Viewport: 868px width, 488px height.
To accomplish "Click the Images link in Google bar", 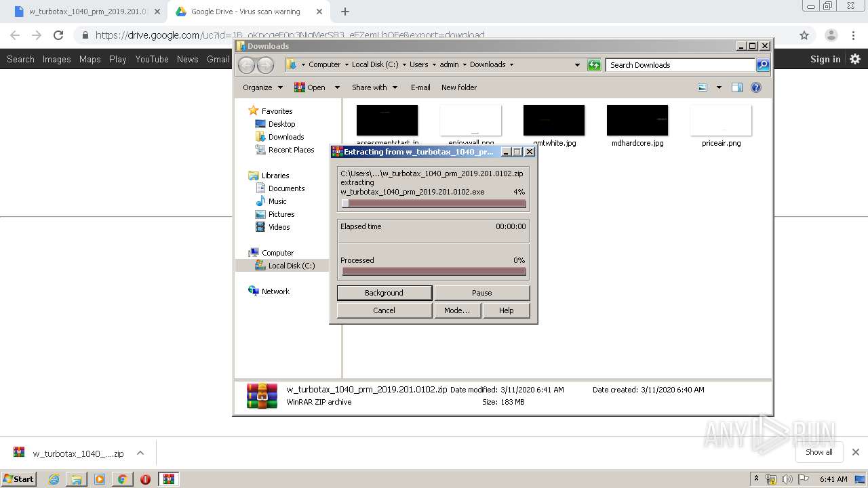I will pos(56,59).
